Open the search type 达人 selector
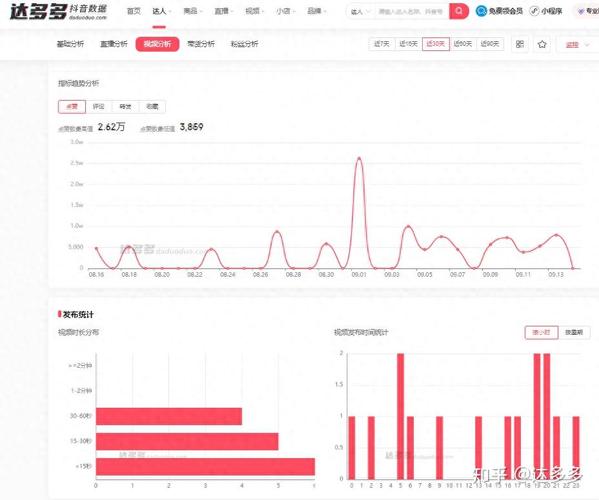 click(x=360, y=12)
